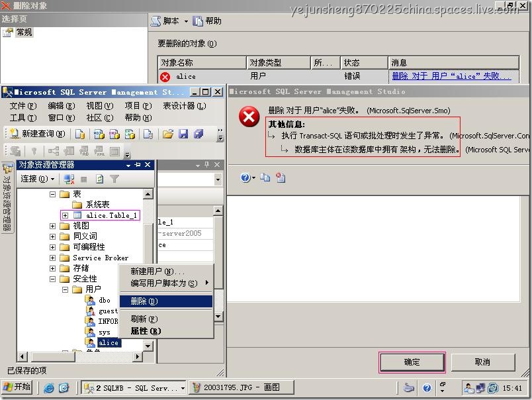532x400 pixels.
Task: Click the show technical details icon in error dialog
Action: pos(281,177)
